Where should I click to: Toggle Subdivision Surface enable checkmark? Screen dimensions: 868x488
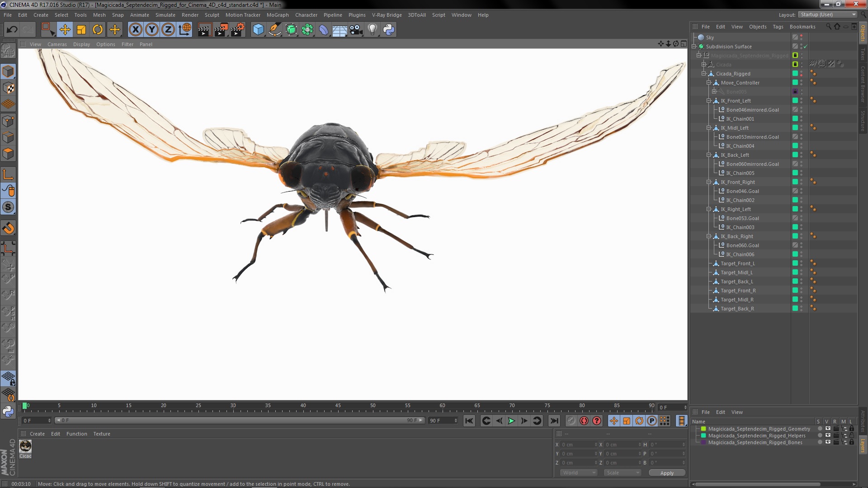pos(805,47)
